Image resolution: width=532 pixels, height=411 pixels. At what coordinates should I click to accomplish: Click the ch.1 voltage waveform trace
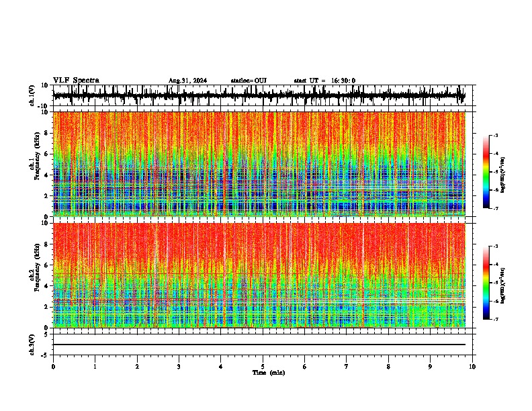259,95
